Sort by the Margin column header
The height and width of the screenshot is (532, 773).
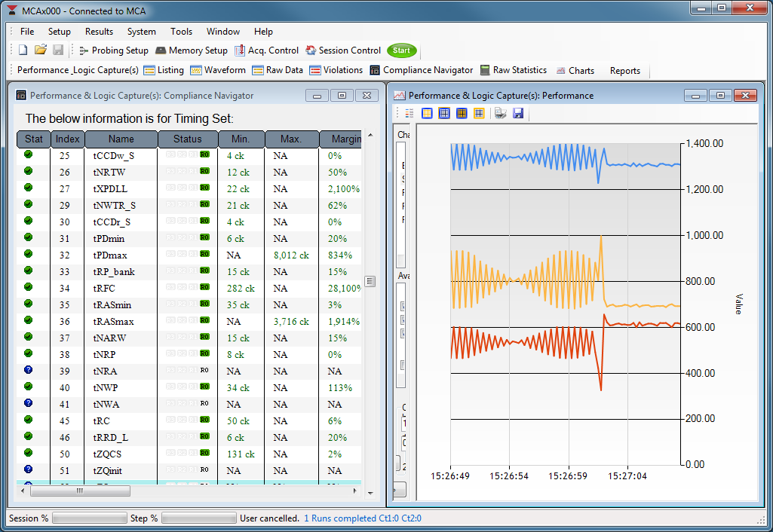[x=340, y=139]
